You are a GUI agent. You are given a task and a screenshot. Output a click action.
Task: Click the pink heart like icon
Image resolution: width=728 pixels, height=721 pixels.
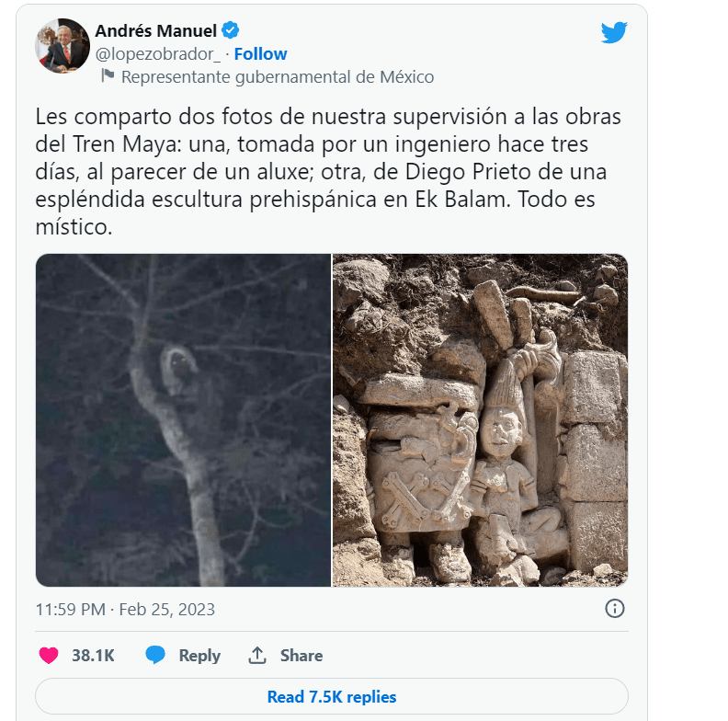click(49, 655)
